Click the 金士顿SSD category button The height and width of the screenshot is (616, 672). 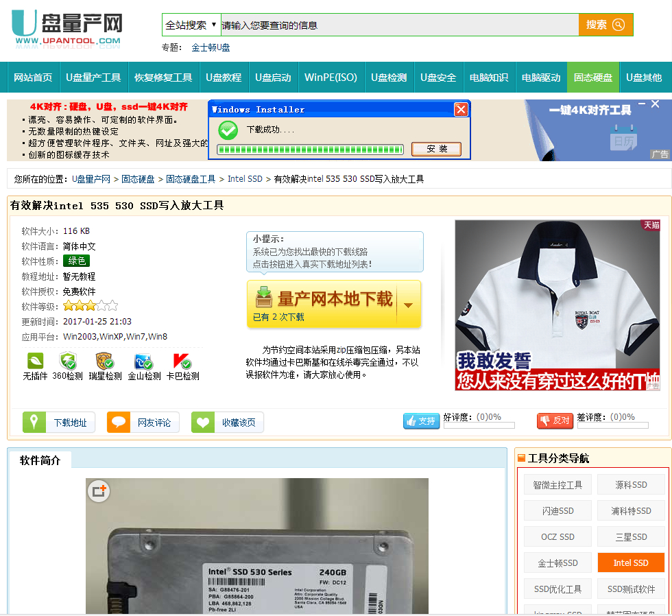(x=557, y=563)
